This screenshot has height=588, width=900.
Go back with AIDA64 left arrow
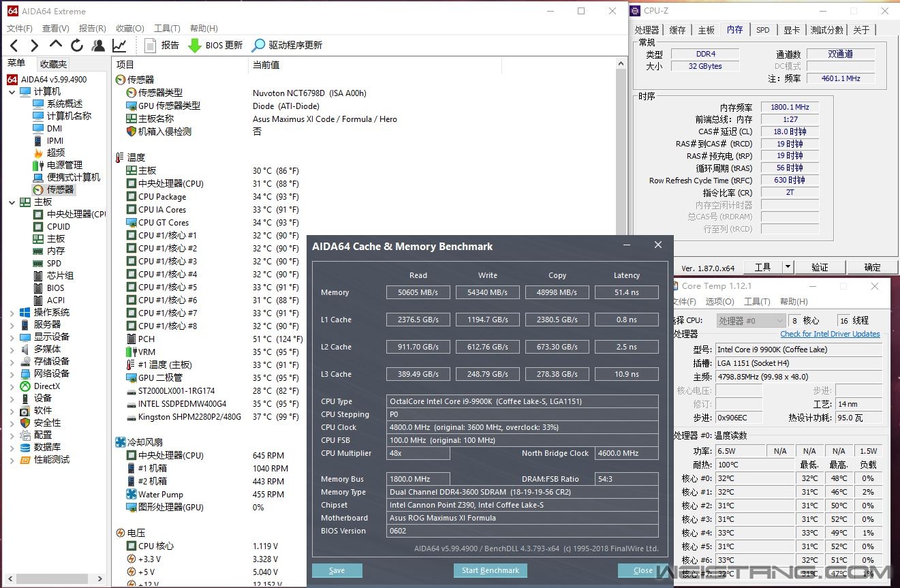click(x=14, y=46)
